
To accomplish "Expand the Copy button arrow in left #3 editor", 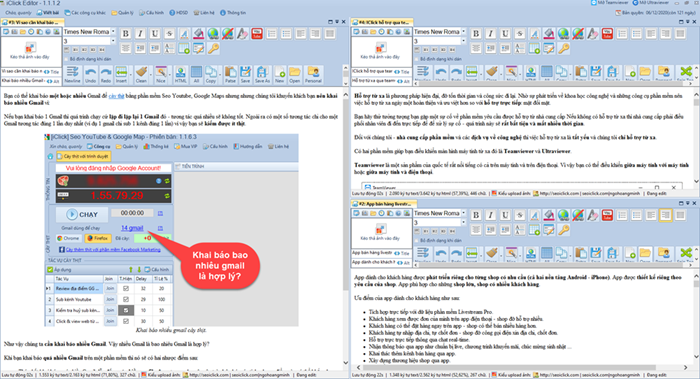I will tap(221, 74).
